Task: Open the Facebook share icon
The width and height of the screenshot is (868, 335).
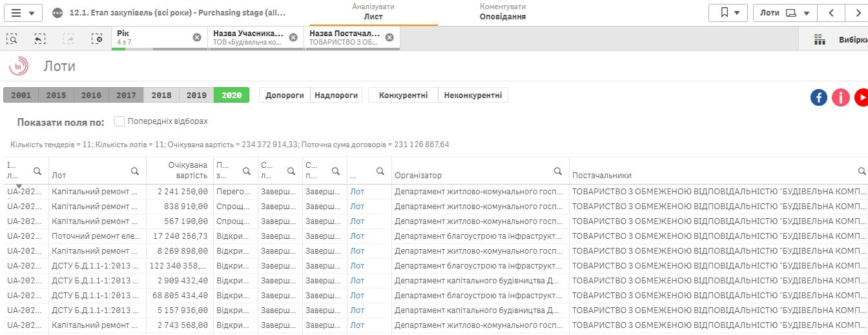Action: pyautogui.click(x=819, y=97)
